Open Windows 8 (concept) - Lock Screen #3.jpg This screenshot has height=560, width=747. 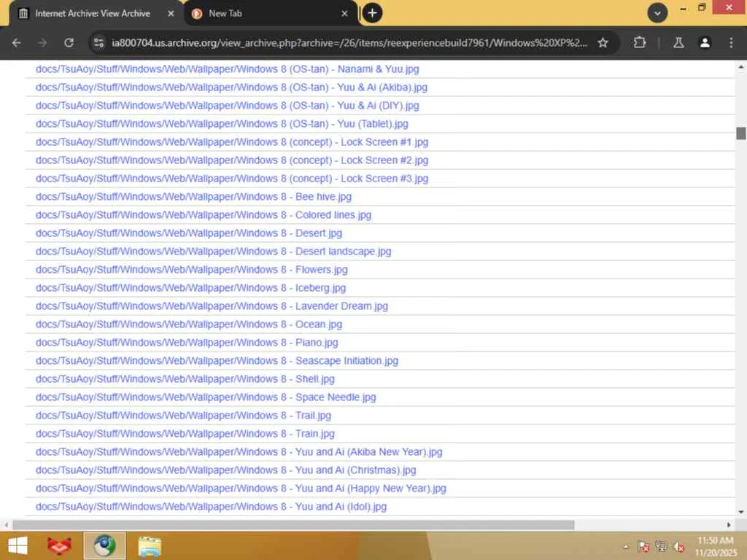click(x=232, y=179)
